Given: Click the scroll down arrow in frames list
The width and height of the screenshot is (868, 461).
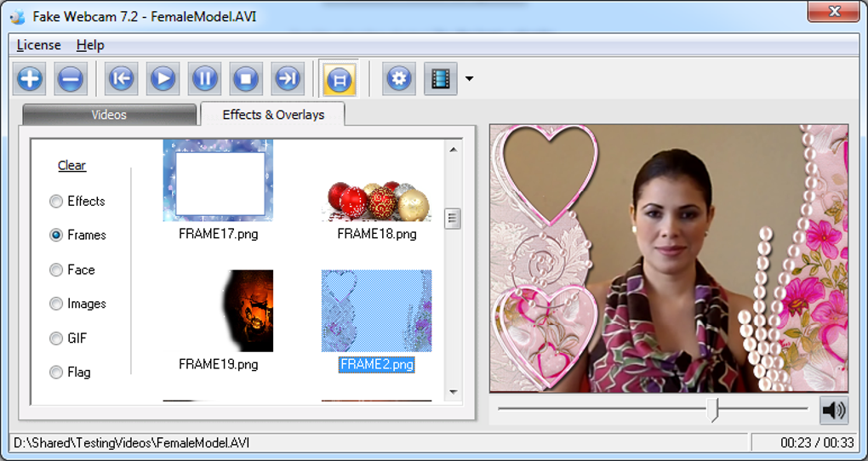Looking at the screenshot, I should click(454, 392).
